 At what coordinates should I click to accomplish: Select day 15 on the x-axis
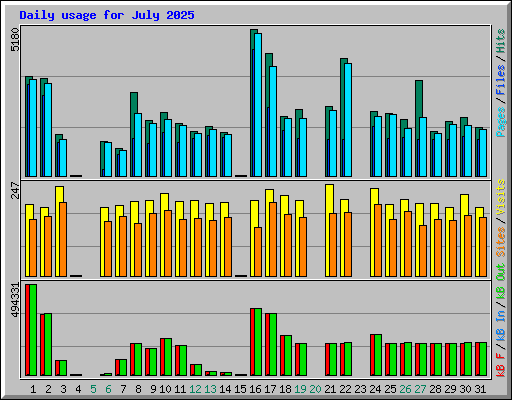pyautogui.click(x=240, y=389)
